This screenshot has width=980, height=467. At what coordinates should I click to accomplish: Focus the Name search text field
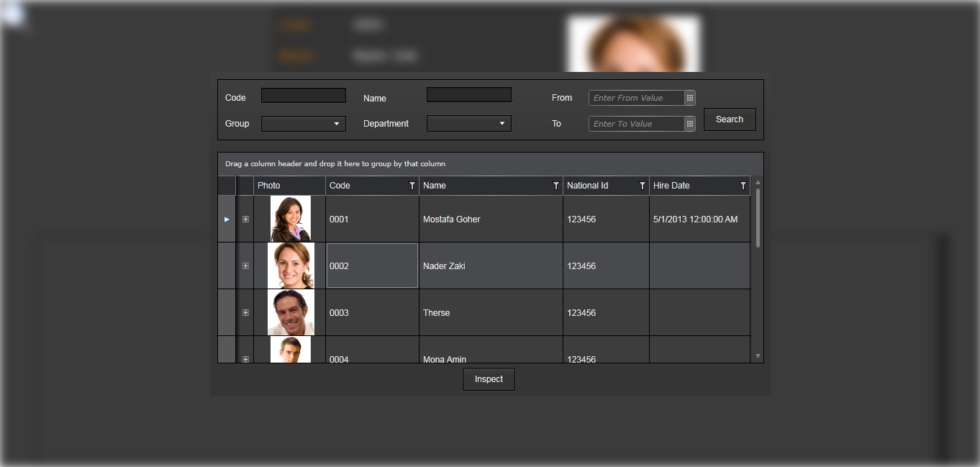point(469,95)
